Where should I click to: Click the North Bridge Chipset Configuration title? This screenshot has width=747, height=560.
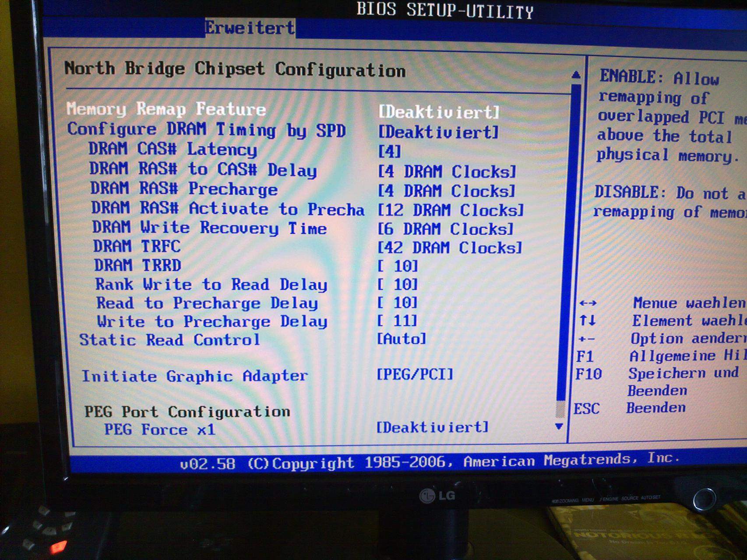(x=235, y=69)
